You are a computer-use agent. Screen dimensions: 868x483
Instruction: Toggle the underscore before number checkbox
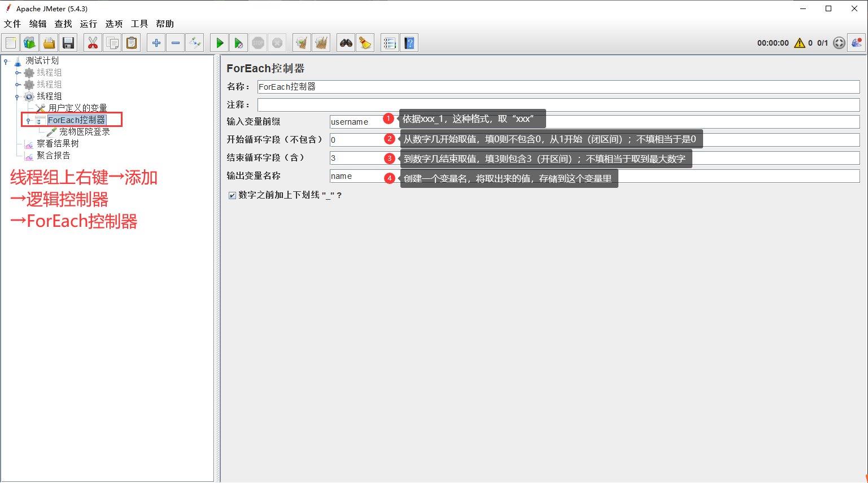(232, 195)
